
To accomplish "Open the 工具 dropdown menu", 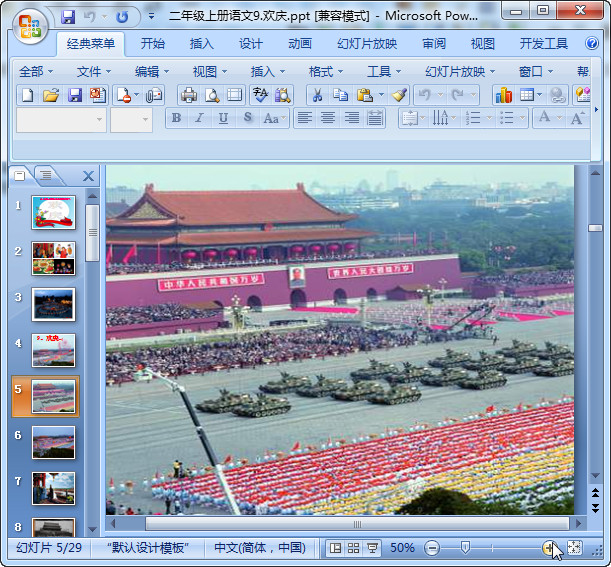I will coord(384,71).
